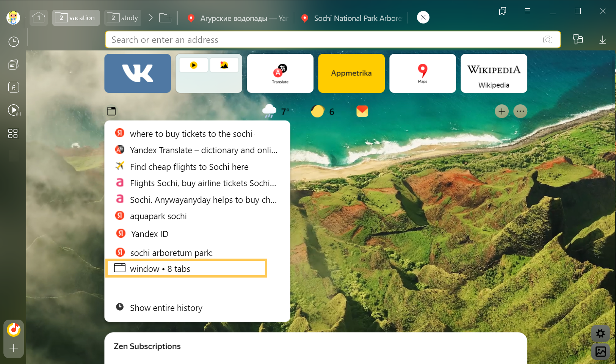Start image search with camera icon

click(548, 40)
